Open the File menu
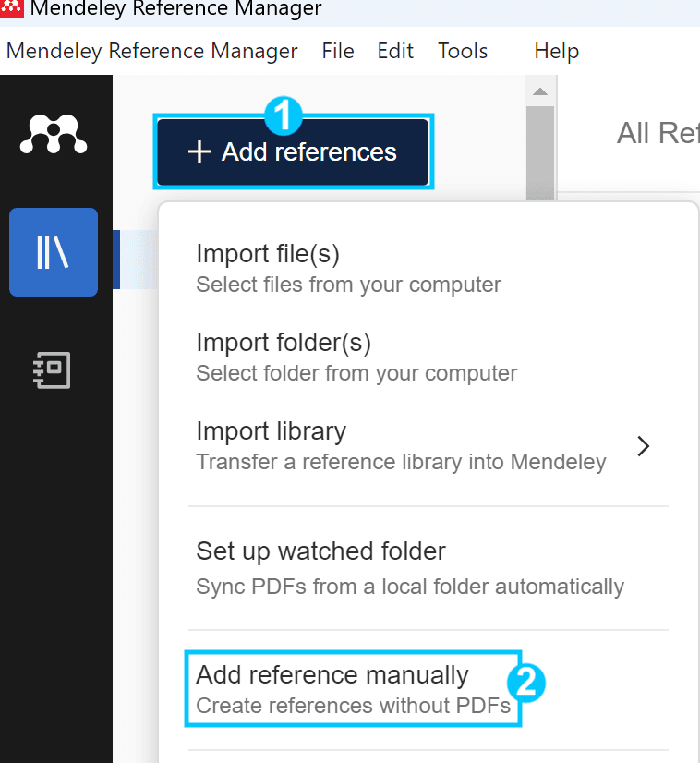Screen dimensions: 700x763 point(338,51)
